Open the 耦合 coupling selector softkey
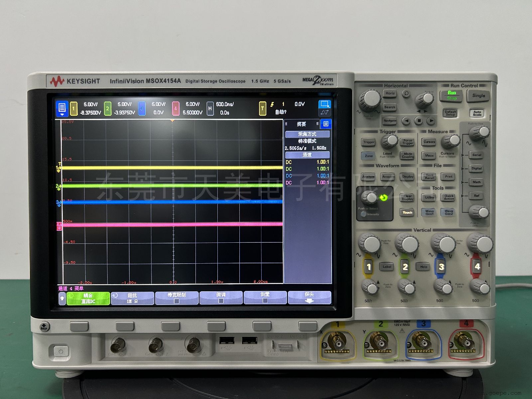This screenshot has height=399, width=532. coord(88,298)
